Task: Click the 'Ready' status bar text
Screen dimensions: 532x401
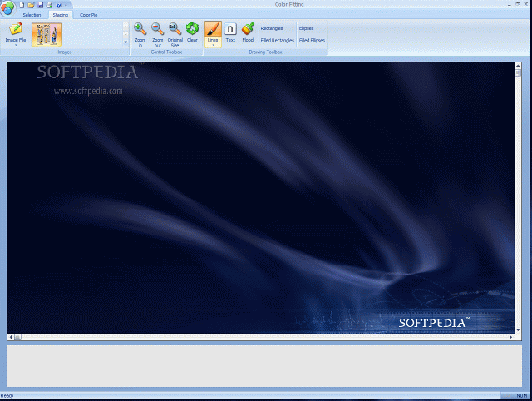Action: (7, 395)
